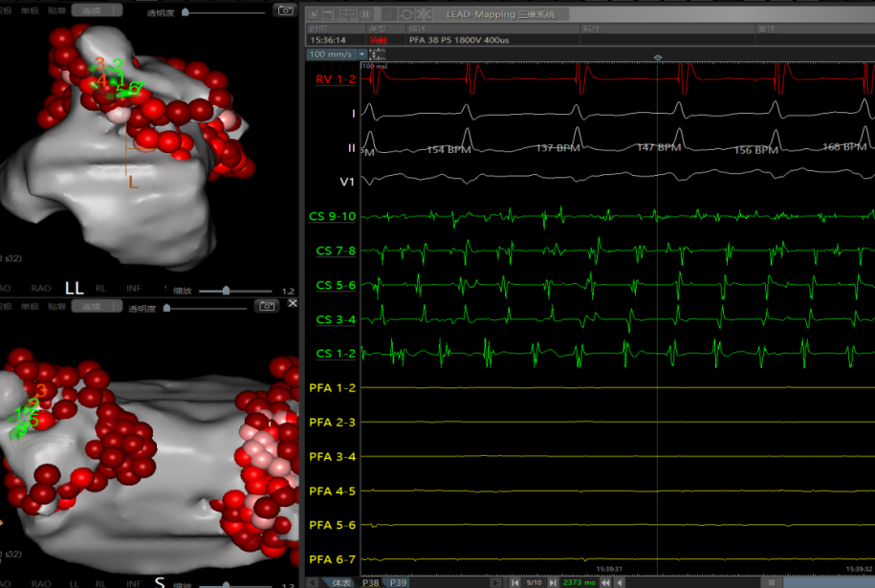Toggle 贴靠 option in the upper 3D view
This screenshot has height=588, width=875.
pyautogui.click(x=57, y=11)
